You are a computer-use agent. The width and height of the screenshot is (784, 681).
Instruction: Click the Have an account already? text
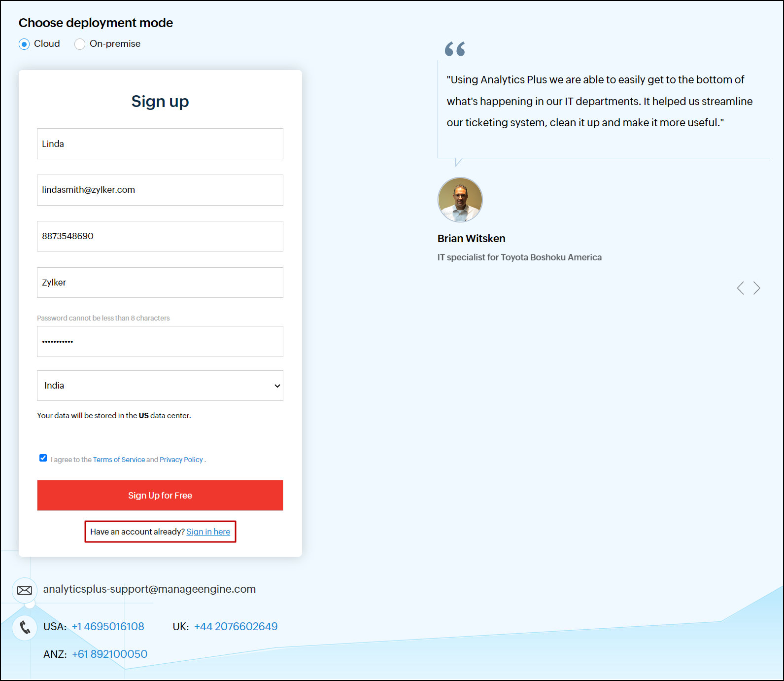coord(137,532)
